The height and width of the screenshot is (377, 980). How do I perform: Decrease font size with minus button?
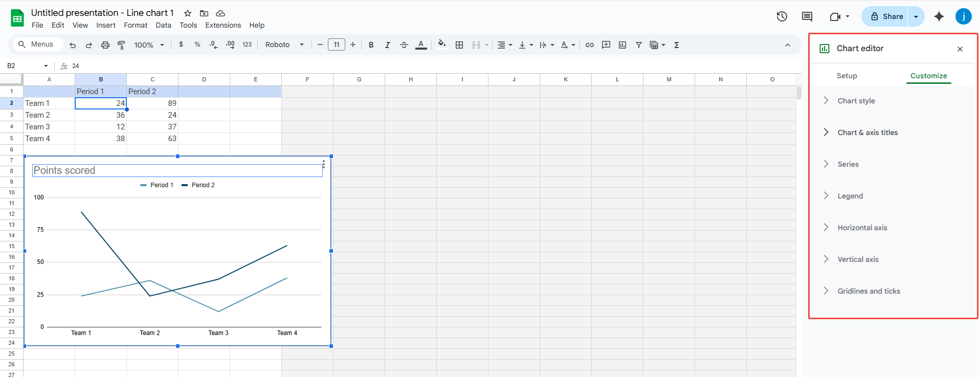coord(320,45)
